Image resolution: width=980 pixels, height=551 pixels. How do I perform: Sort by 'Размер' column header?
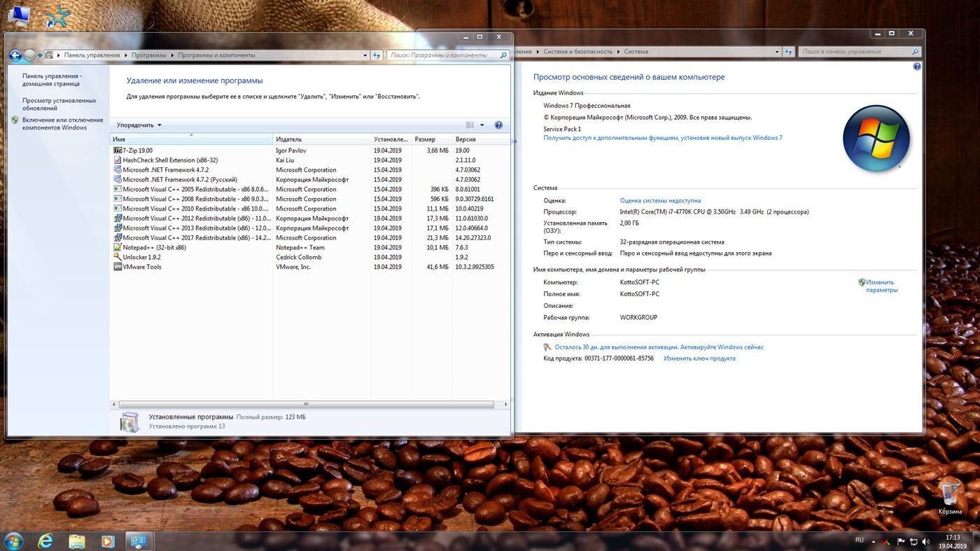click(x=431, y=139)
